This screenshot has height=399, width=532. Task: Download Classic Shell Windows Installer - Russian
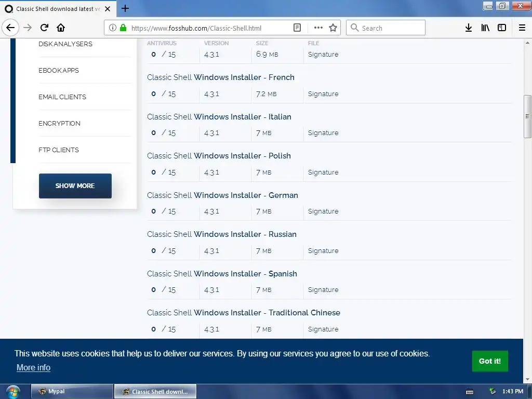(221, 234)
